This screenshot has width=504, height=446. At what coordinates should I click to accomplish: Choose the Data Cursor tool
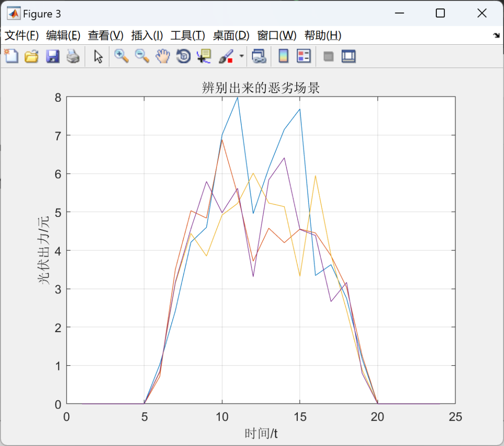point(204,56)
